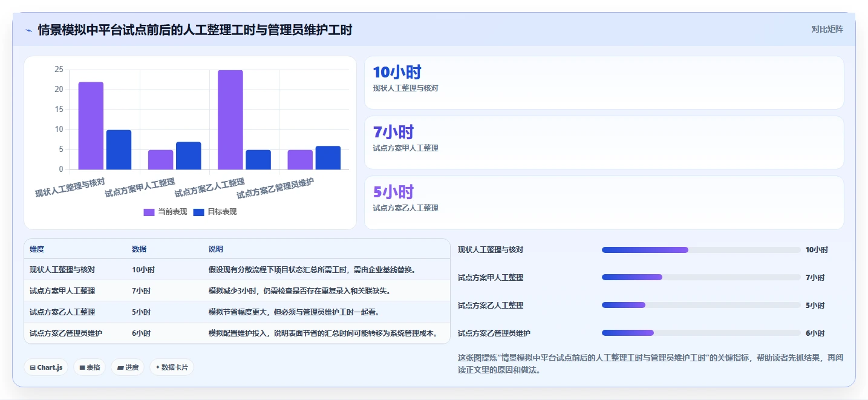Click the Chart.js tag chip

click(x=46, y=367)
